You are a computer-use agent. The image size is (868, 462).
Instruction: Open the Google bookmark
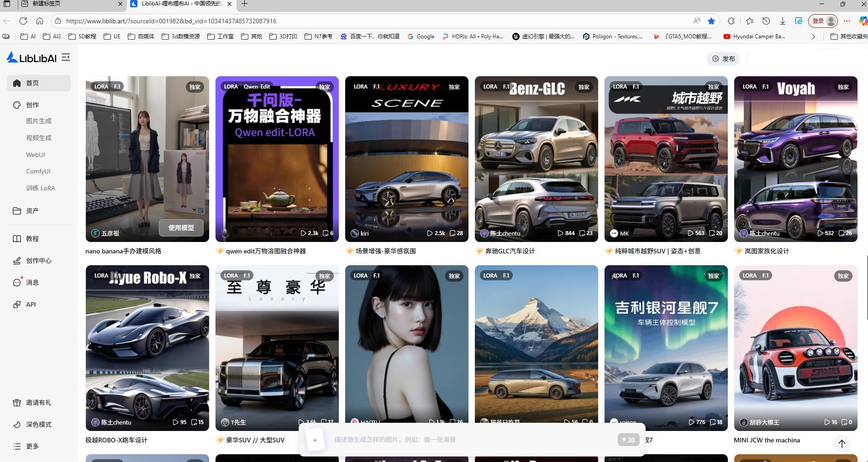(421, 37)
